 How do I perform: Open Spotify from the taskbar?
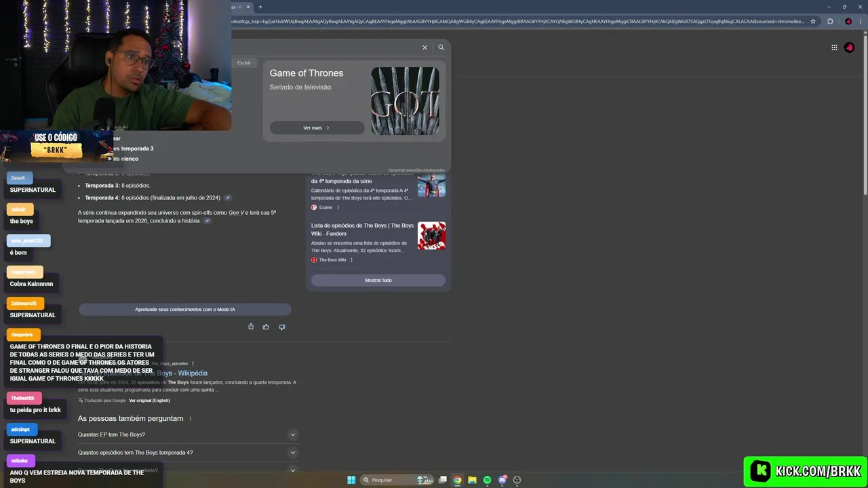point(487,480)
